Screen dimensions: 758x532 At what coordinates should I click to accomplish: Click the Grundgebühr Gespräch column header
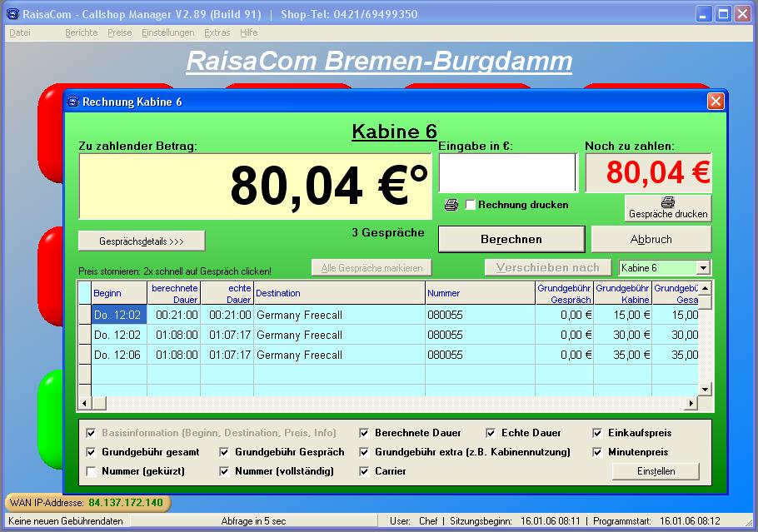pos(564,293)
